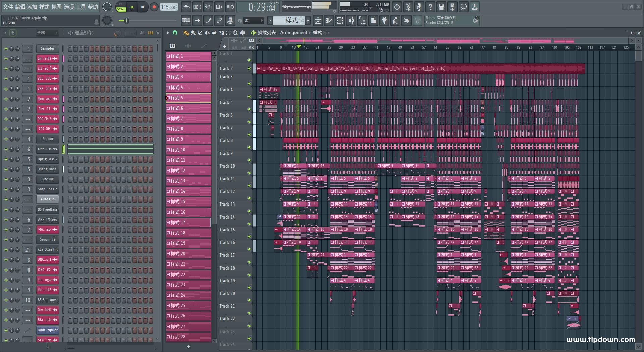Open the plugin picker plug icon
The image size is (644, 352).
coord(384,21)
